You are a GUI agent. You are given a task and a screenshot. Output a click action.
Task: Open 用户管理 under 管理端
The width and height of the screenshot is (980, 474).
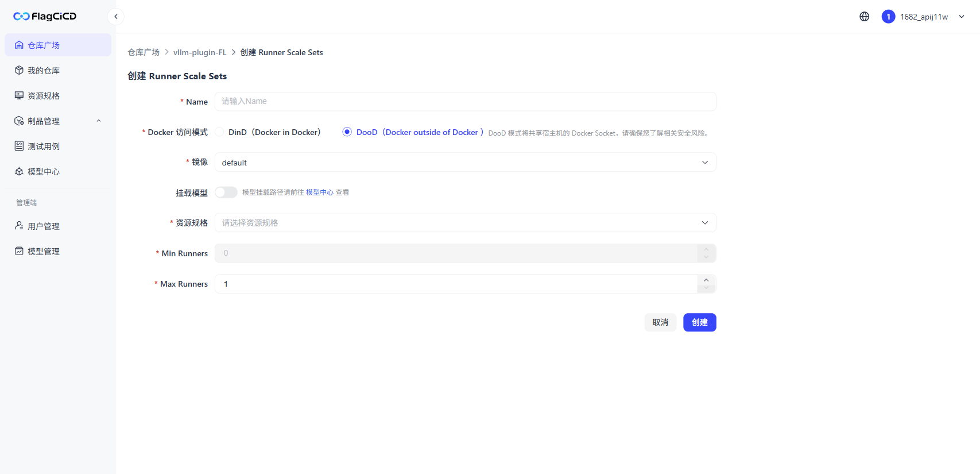pyautogui.click(x=58, y=226)
